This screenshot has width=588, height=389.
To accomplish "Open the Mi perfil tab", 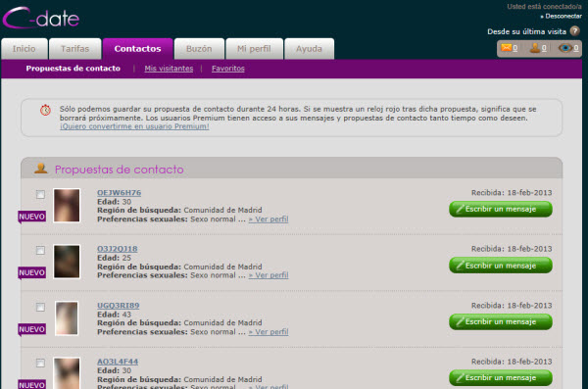I will (254, 49).
